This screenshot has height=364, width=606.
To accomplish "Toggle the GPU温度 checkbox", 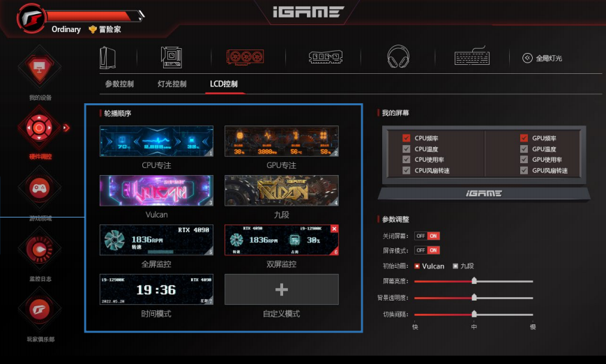I will [524, 149].
